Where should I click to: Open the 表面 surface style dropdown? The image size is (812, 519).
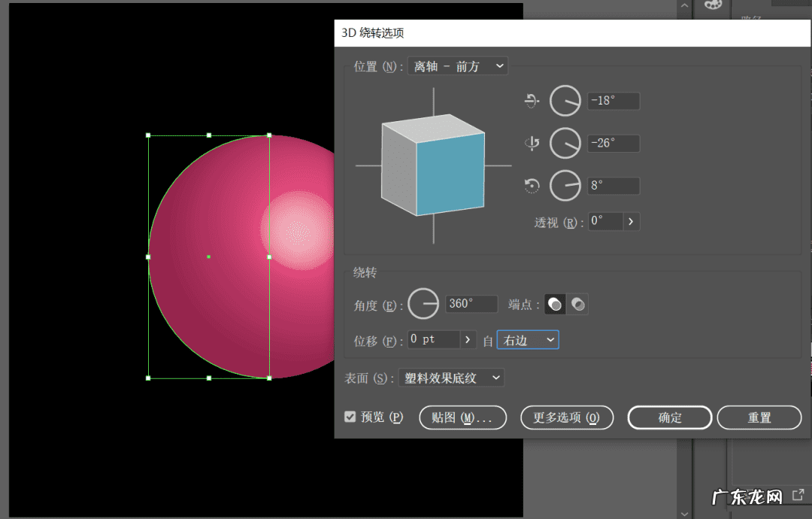pyautogui.click(x=451, y=378)
